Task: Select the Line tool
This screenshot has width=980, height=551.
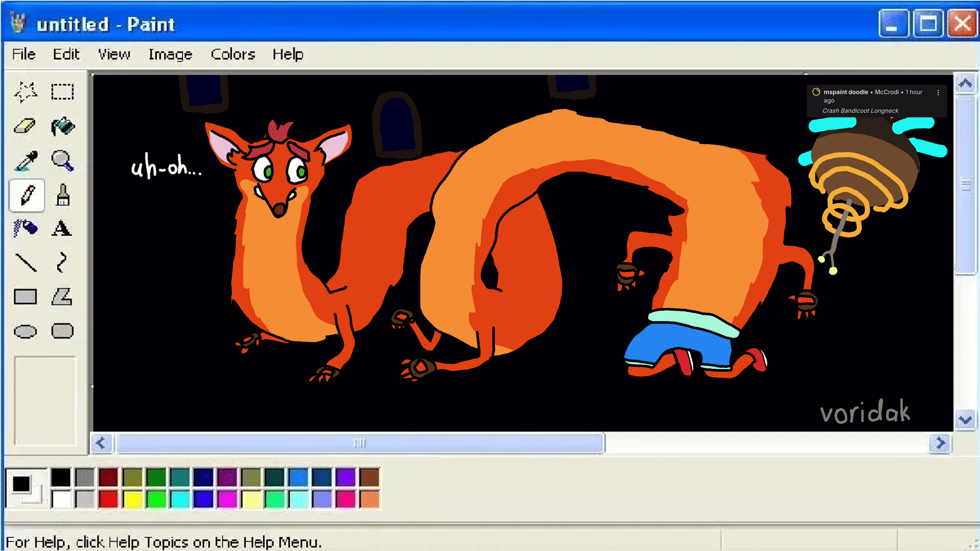Action: click(26, 263)
